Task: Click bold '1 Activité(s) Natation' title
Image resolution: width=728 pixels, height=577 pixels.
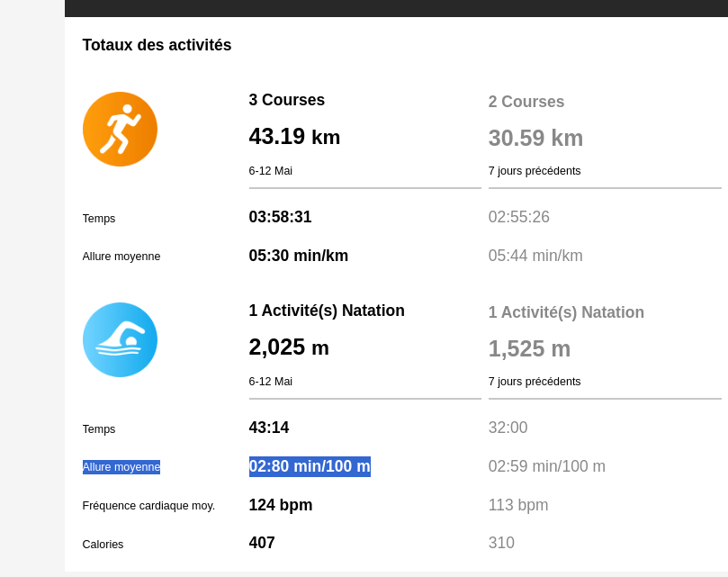Action: tap(327, 311)
